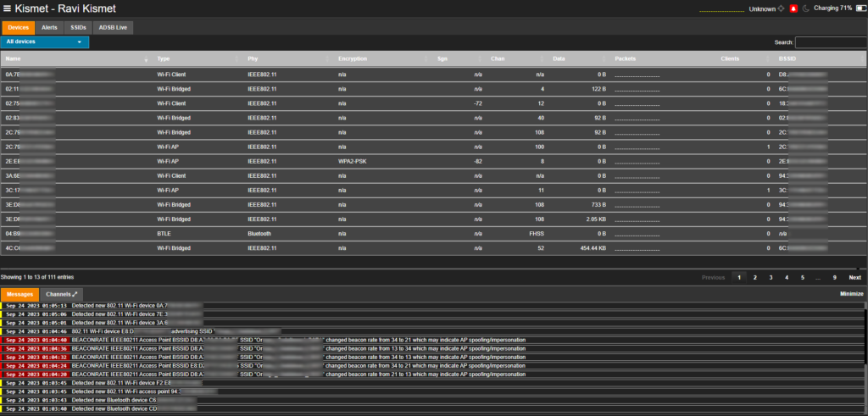Click the sort arrows in the Phy column

pyautogui.click(x=327, y=59)
